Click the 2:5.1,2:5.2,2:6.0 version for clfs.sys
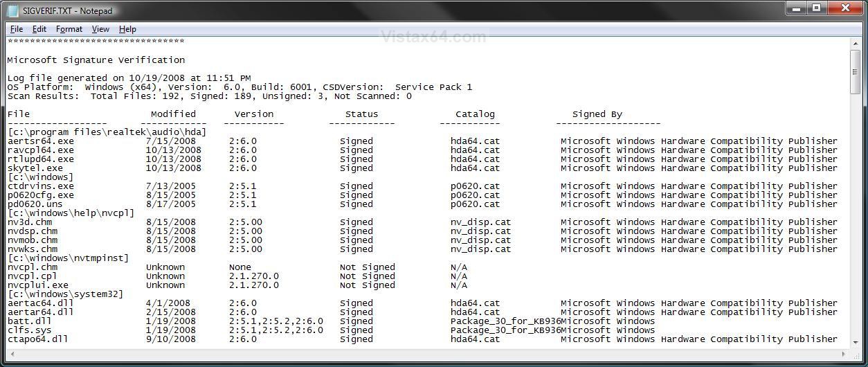The image size is (868, 367). [275, 330]
